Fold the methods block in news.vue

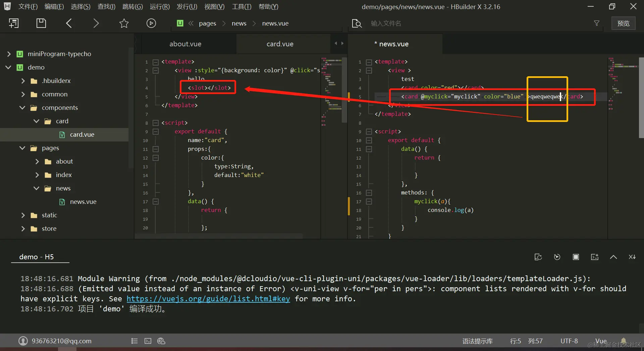369,193
